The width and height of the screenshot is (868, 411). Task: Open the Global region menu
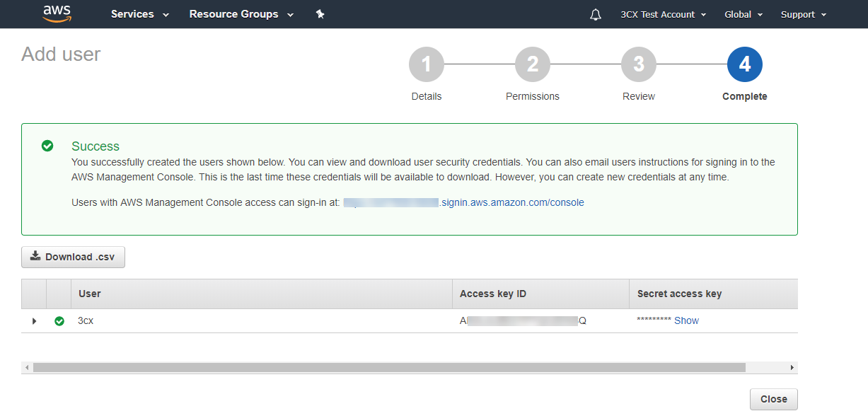pyautogui.click(x=743, y=14)
